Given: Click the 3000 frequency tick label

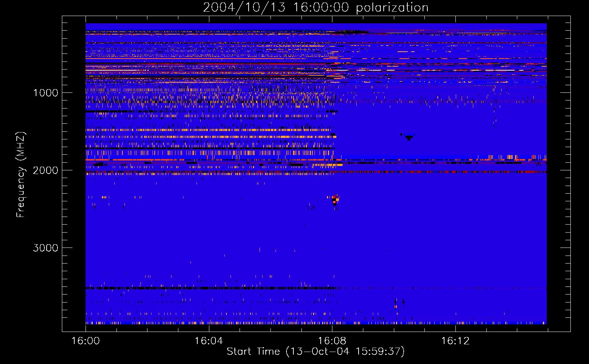Looking at the screenshot, I should (46, 248).
